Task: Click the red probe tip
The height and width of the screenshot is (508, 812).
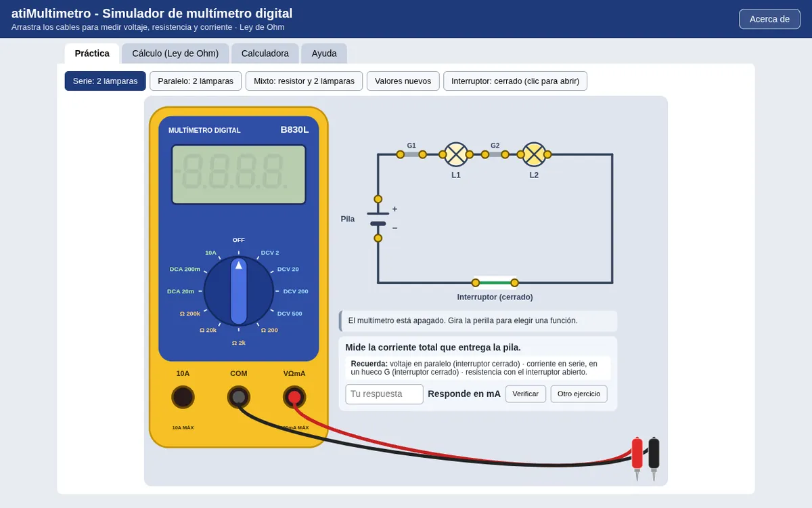Action: tap(637, 475)
